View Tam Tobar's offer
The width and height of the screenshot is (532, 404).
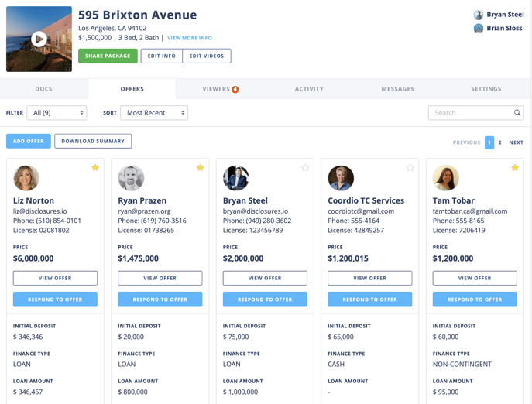click(x=475, y=278)
